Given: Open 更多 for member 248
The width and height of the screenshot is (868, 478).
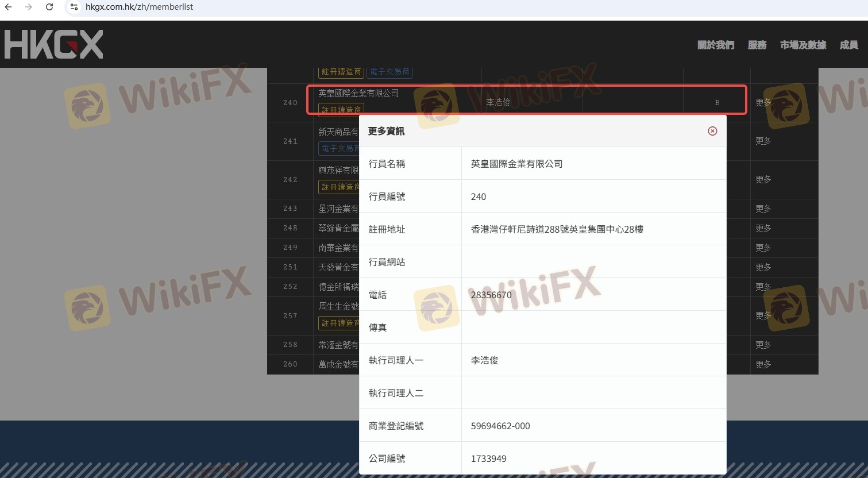Looking at the screenshot, I should tap(763, 228).
